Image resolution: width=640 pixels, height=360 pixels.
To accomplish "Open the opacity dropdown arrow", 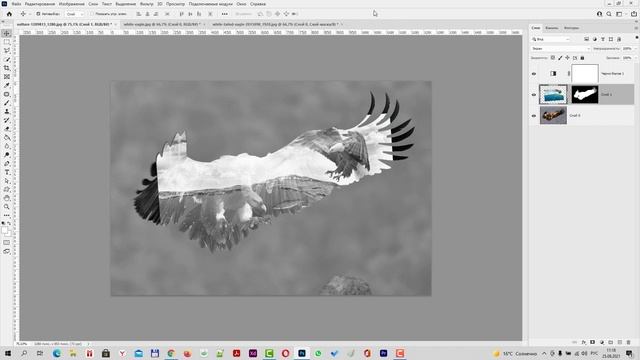I will 636,49.
